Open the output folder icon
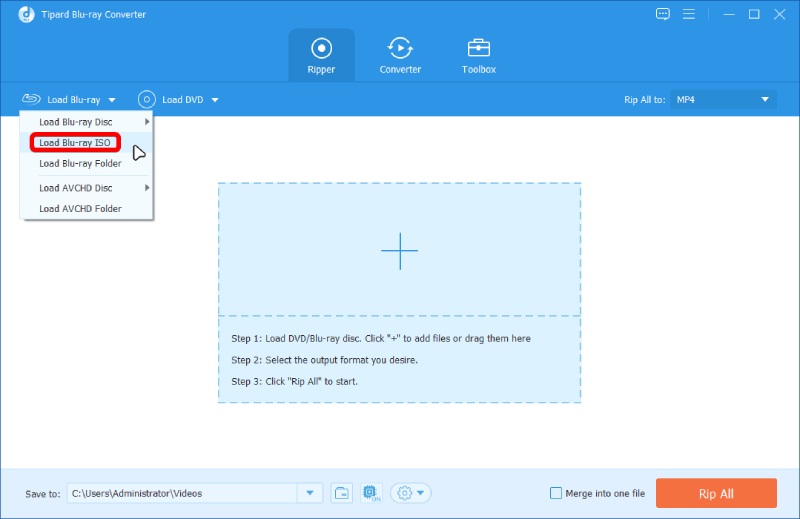Screen dimensions: 800x519 coord(342,493)
